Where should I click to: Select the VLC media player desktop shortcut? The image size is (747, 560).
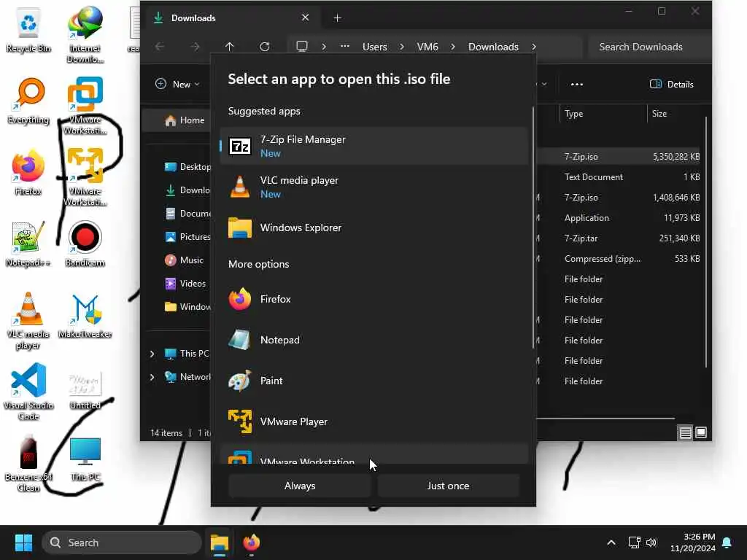28,321
